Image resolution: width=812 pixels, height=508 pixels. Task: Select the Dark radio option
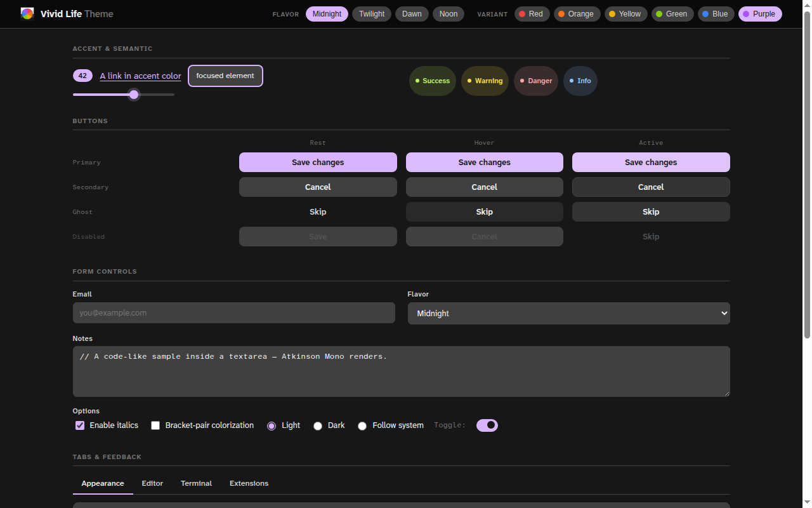tap(318, 425)
